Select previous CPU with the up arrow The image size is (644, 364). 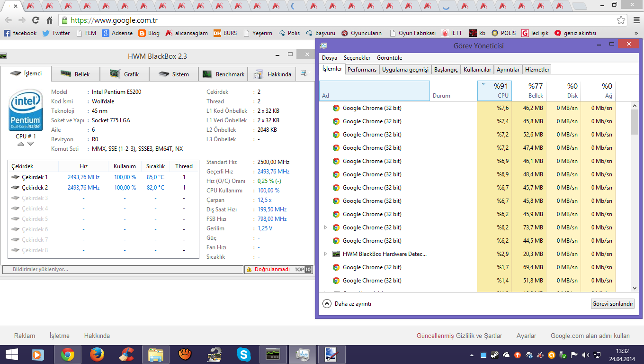(21, 144)
